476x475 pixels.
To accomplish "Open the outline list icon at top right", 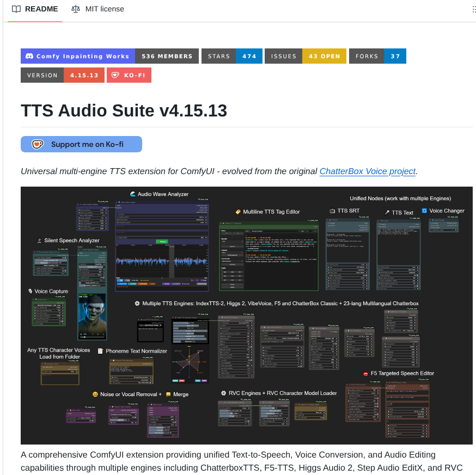I will tap(473, 9).
